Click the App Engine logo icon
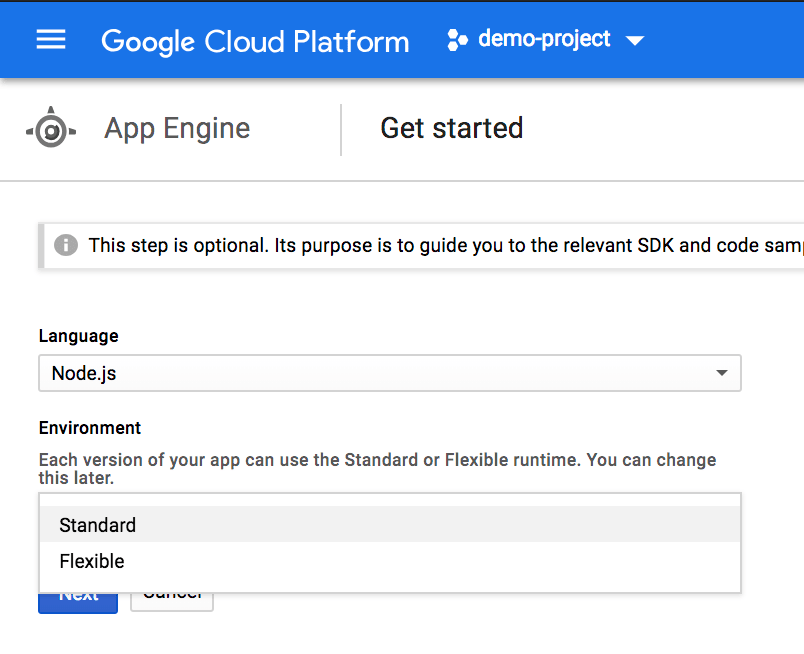 click(x=51, y=128)
